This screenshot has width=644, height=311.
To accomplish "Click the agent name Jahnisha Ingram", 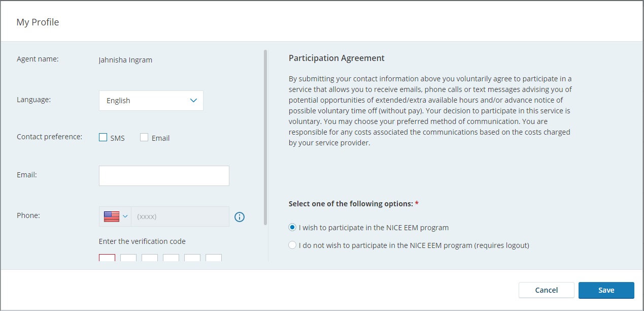I will pos(125,60).
